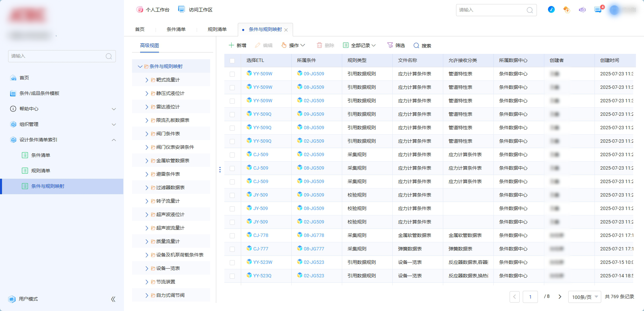644x311 pixels.
Task: Click cube icon beside CJ-778
Action: point(249,235)
